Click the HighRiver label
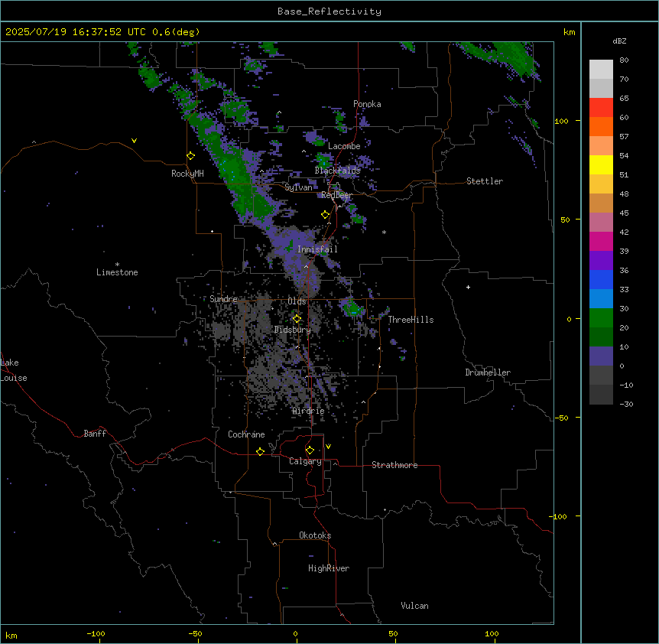The height and width of the screenshot is (644, 659). click(329, 568)
